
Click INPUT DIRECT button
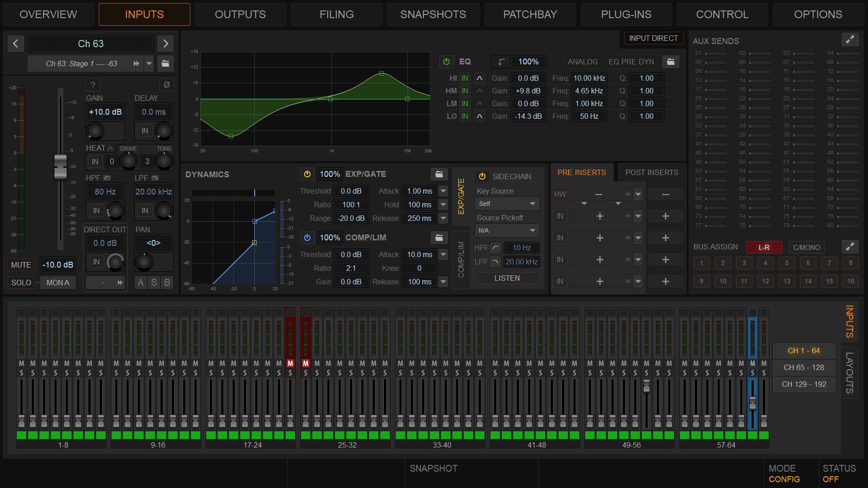pos(653,39)
